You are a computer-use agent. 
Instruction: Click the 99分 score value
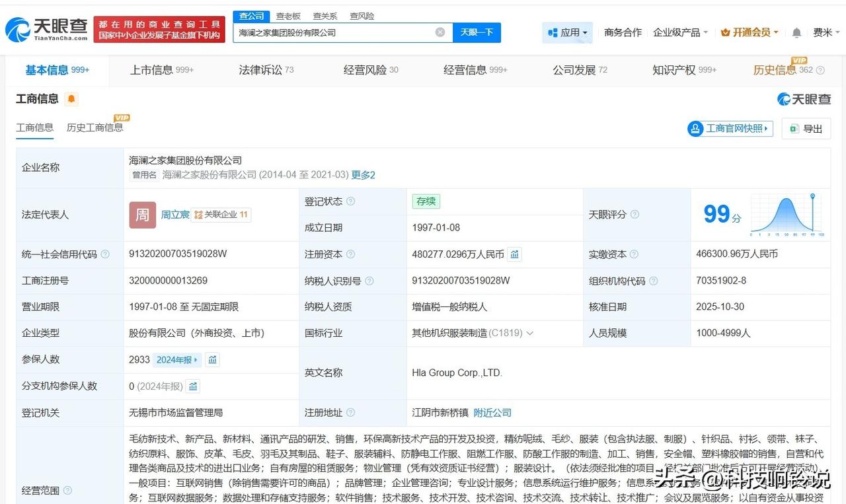click(x=722, y=215)
